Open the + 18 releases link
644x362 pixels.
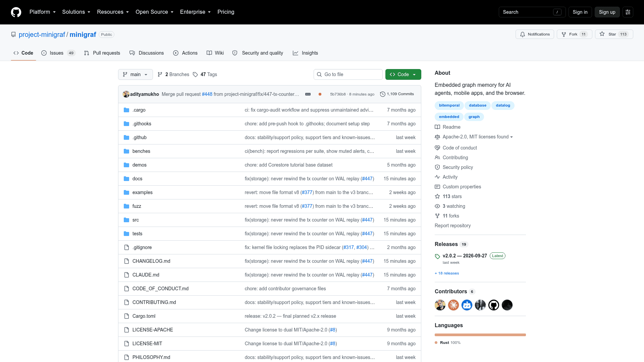coord(447,273)
